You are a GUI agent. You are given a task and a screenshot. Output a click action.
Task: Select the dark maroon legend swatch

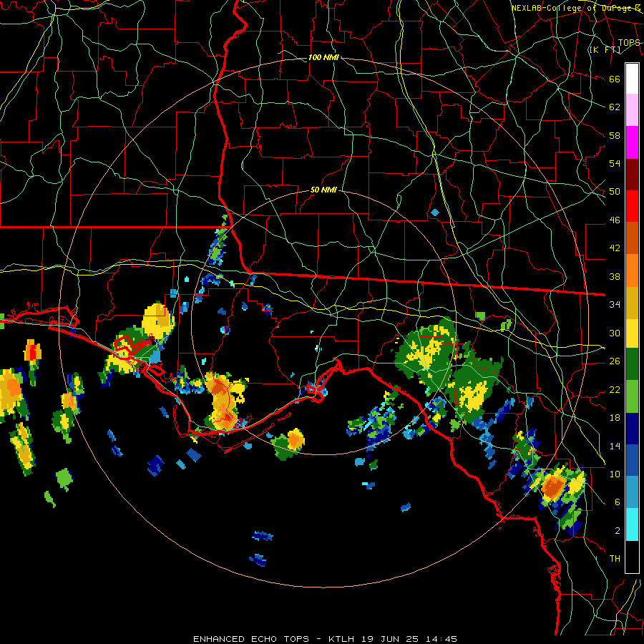coord(632,174)
